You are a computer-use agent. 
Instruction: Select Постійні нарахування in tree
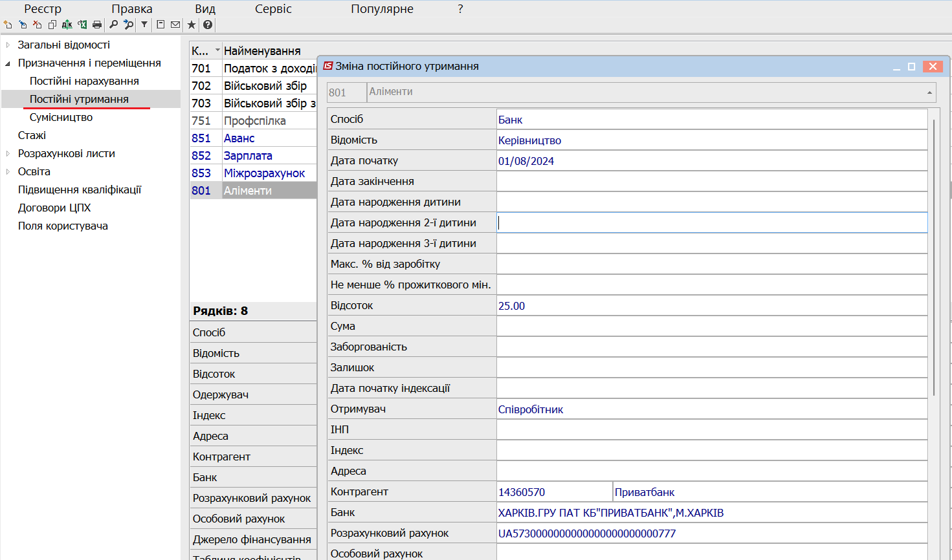click(x=84, y=81)
